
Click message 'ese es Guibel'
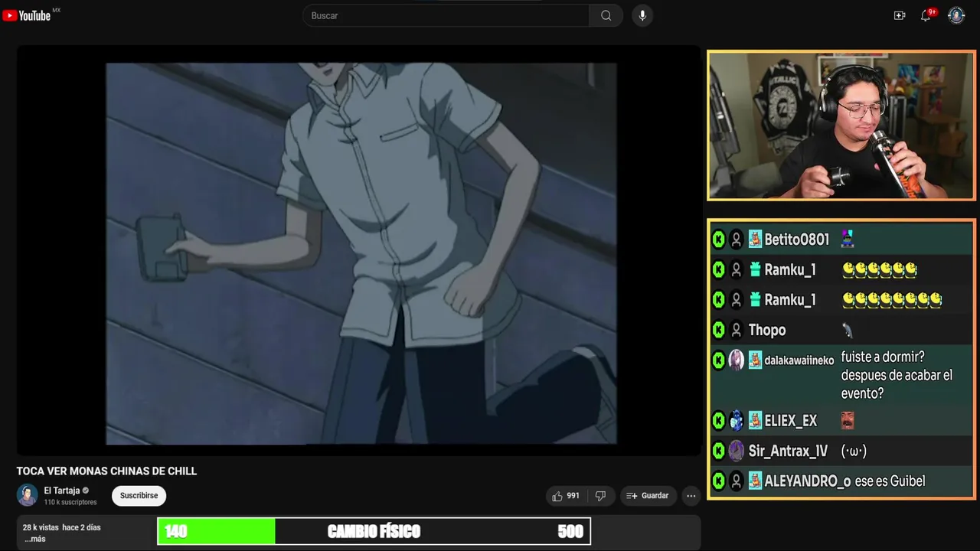pos(890,481)
